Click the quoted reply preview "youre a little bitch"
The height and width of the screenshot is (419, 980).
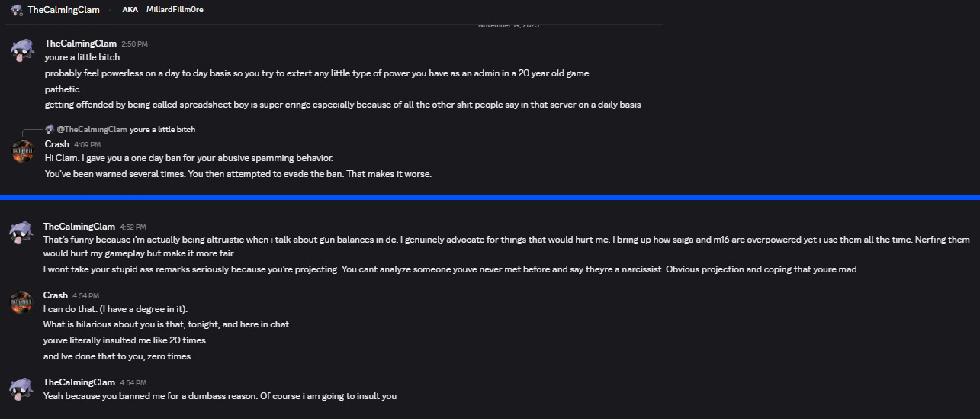[x=162, y=130]
